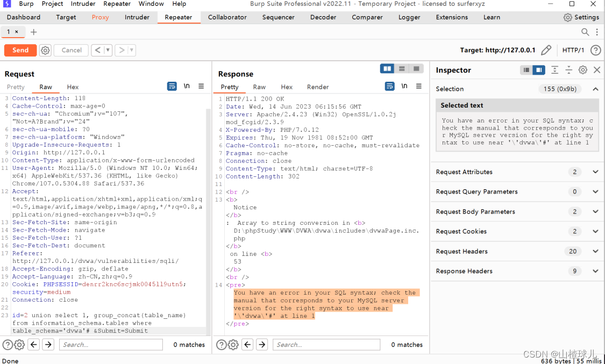Open the Repeater tab bar kebab menu
The image size is (605, 364).
point(597,32)
